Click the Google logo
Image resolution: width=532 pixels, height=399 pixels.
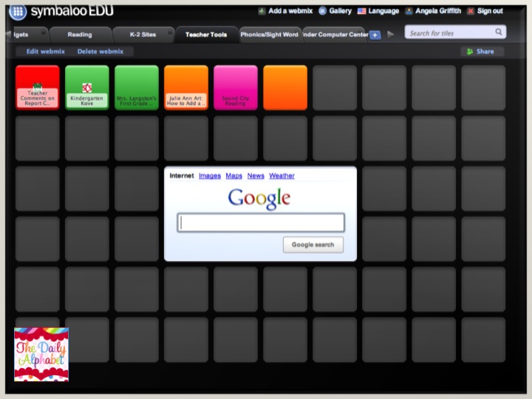click(259, 199)
